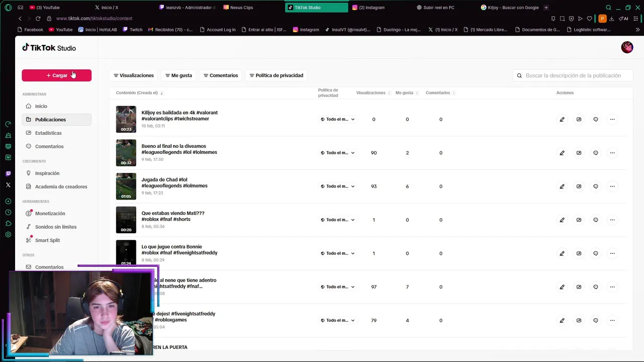Click the heart bookmark icon in address bar
The height and width of the screenshot is (362, 644).
(590, 19)
